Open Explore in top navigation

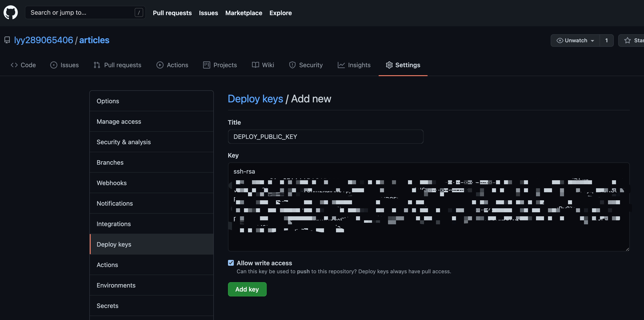(x=280, y=13)
